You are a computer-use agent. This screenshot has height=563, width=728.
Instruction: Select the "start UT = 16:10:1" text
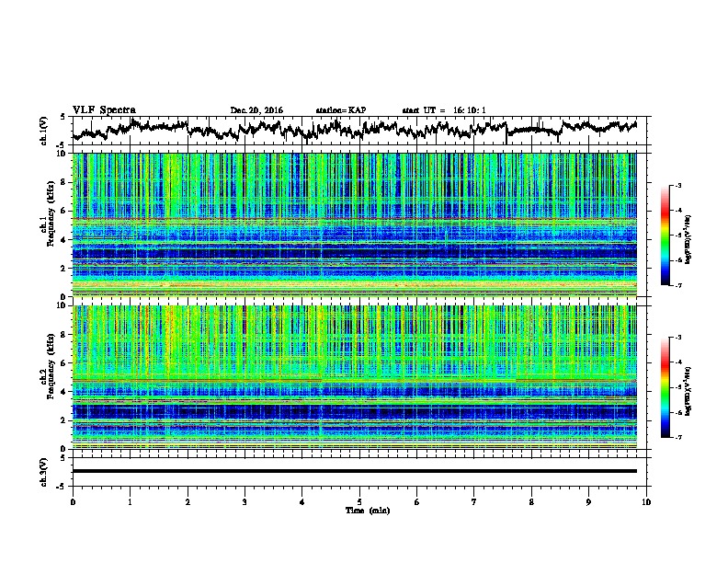pyautogui.click(x=444, y=110)
